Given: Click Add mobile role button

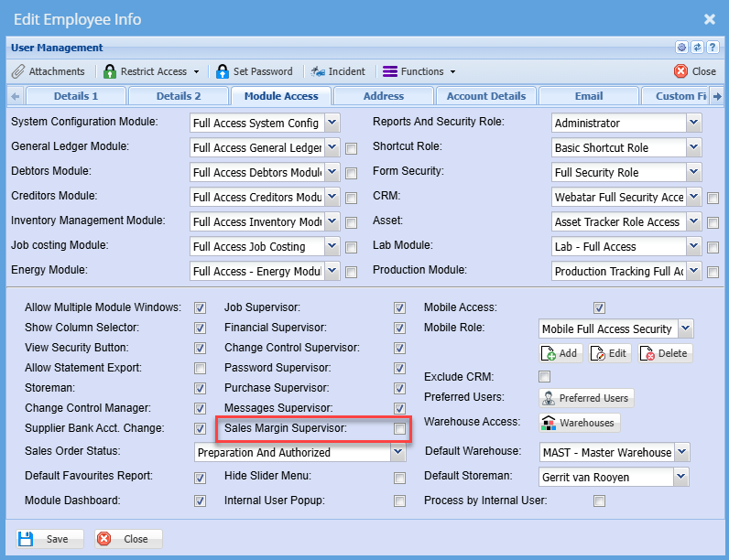Looking at the screenshot, I should pos(560,354).
